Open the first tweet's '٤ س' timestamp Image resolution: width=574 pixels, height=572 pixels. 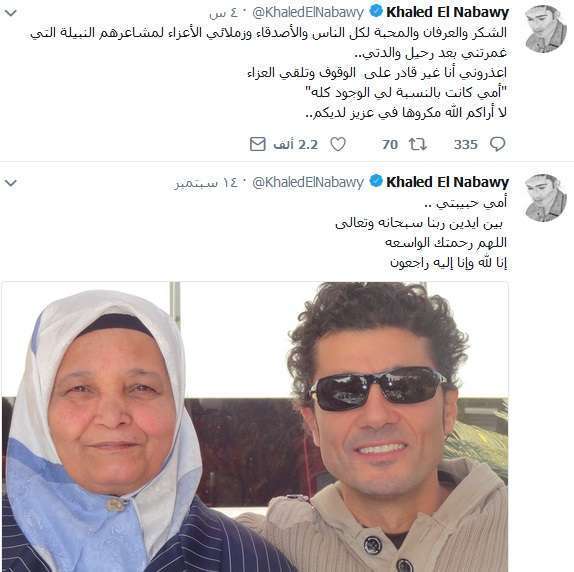[224, 14]
